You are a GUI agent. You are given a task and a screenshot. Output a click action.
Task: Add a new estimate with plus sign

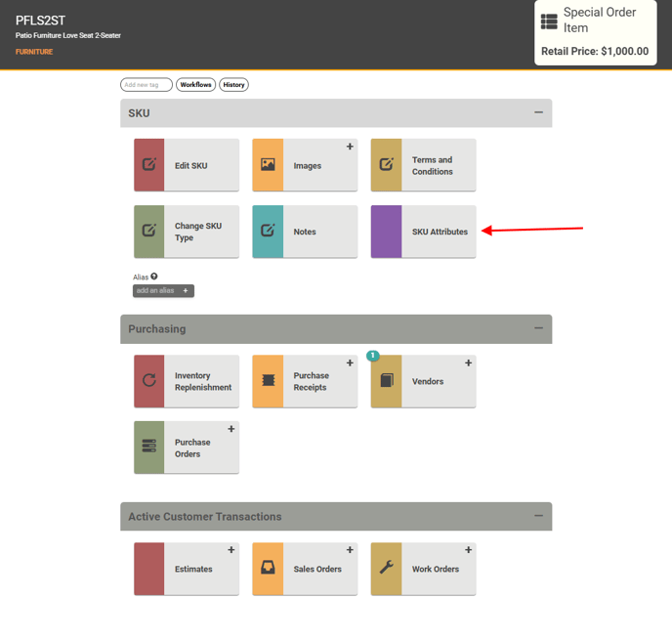pos(231,550)
